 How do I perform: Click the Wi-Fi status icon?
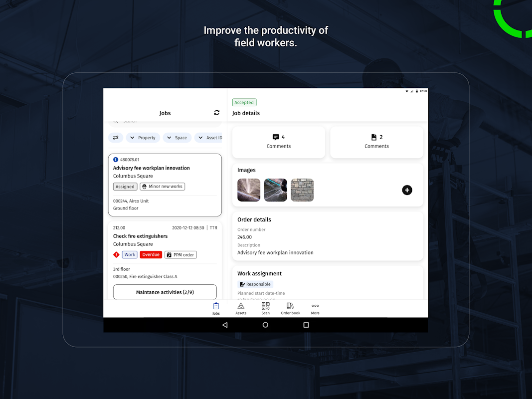click(407, 91)
